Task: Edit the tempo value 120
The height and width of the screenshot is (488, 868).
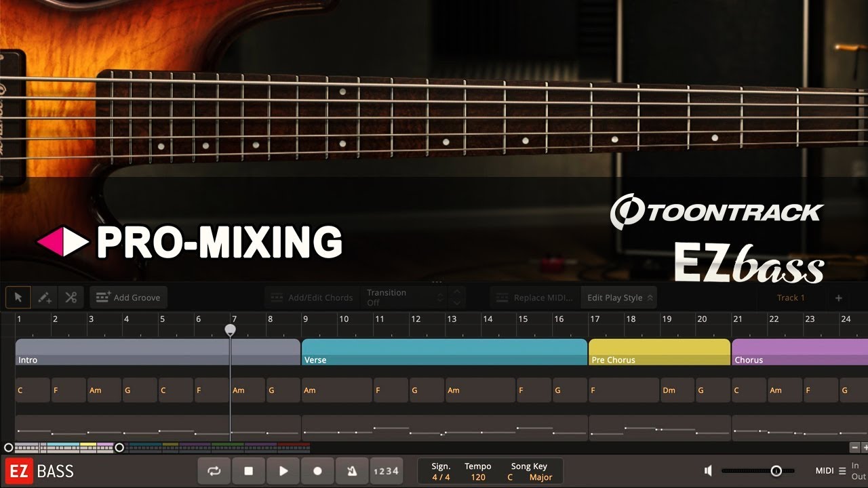Action: pyautogui.click(x=478, y=477)
